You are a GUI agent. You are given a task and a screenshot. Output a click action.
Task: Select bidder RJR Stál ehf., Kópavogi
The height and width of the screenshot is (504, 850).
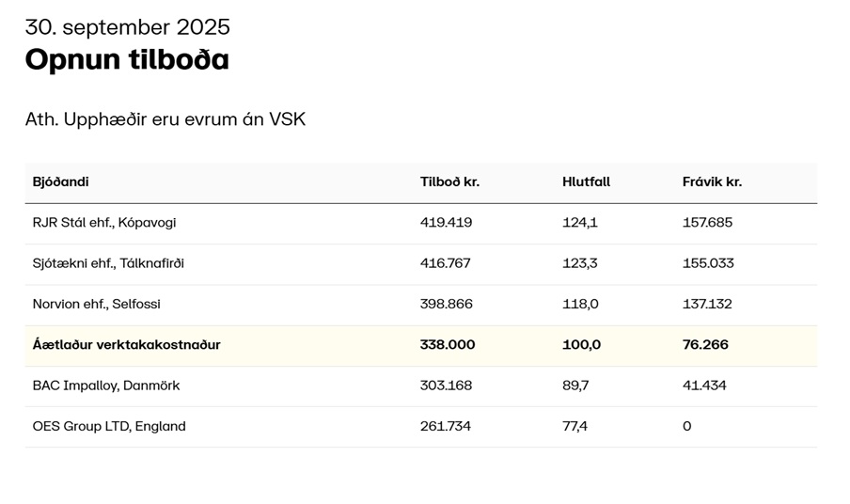coord(104,223)
